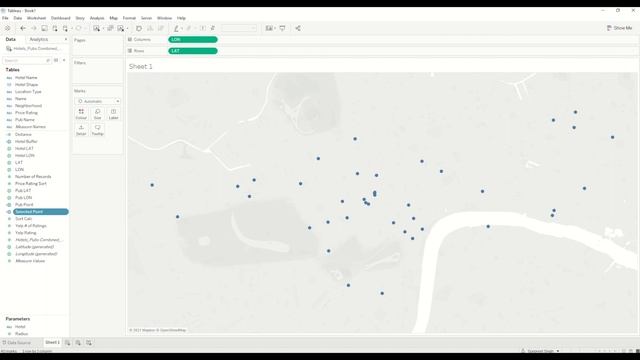Click the LAT pill on Rows shelf
Viewport: 640px width, 360px height.
tap(193, 51)
